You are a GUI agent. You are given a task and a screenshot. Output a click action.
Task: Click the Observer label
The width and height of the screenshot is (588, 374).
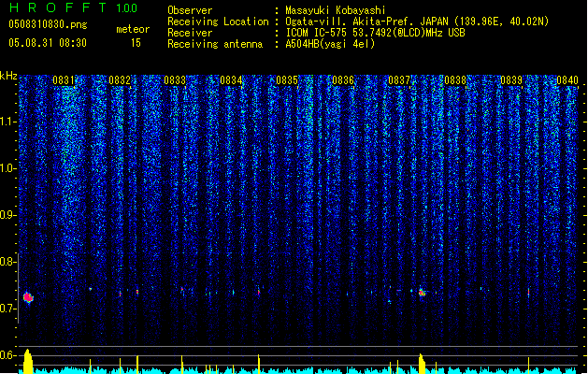[190, 10]
